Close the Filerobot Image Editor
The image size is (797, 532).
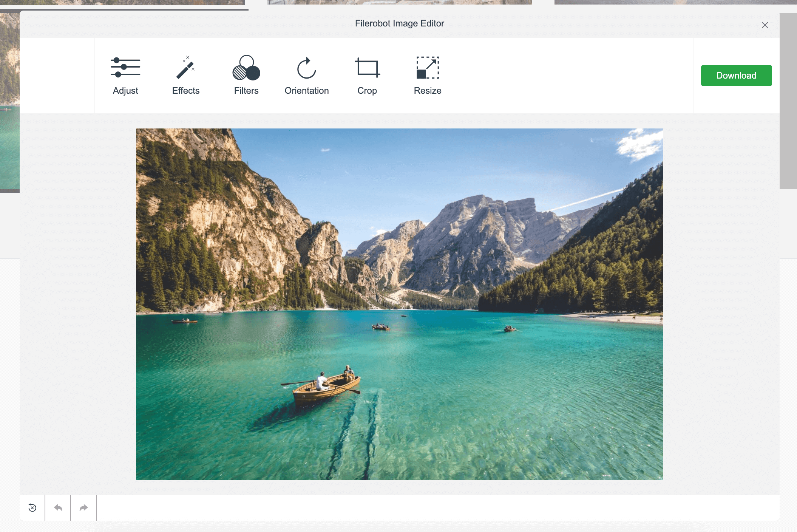pos(765,25)
